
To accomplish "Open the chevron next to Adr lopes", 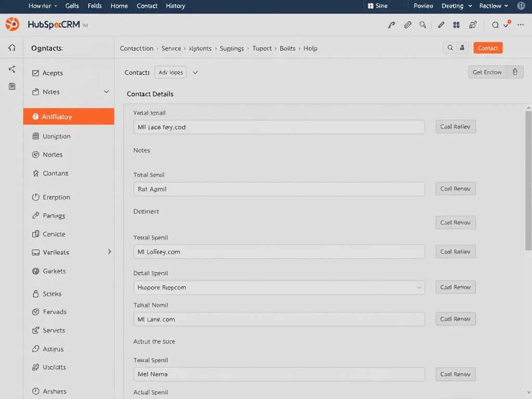I will coord(195,72).
